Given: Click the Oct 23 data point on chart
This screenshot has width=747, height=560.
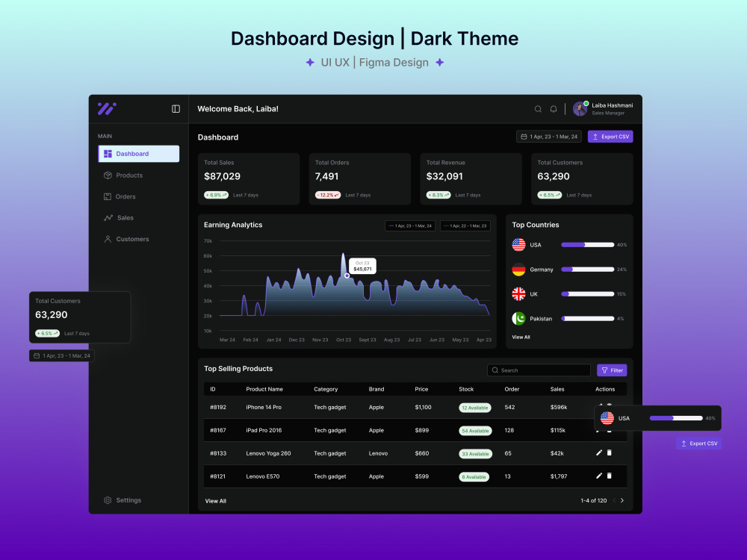Looking at the screenshot, I should 347,276.
